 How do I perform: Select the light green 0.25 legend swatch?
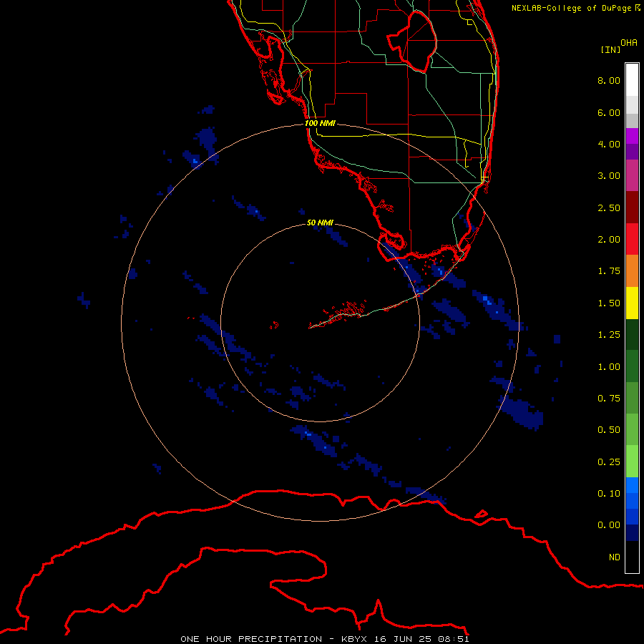tap(632, 462)
